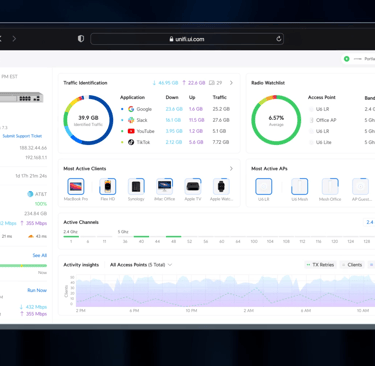Select the U6 LR icon in Most Active APs

coord(264,187)
